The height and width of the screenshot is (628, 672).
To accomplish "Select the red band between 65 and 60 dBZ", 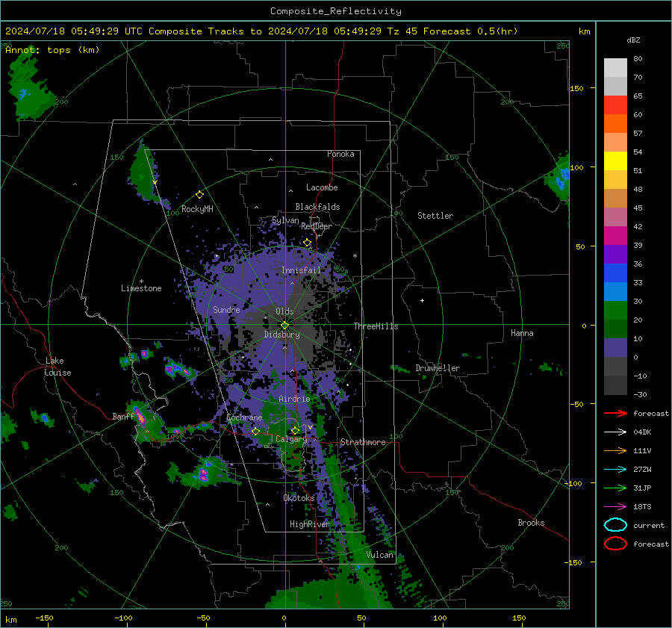I will [x=615, y=105].
